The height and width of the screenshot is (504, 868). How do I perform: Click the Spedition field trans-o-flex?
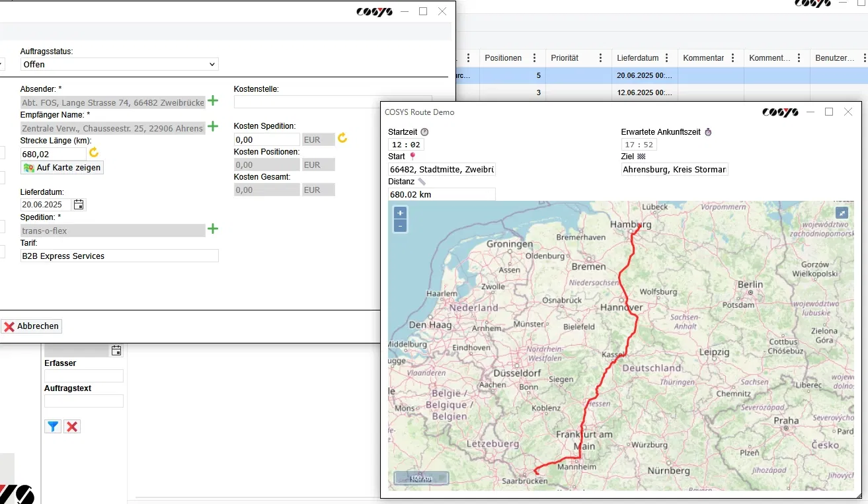click(113, 231)
